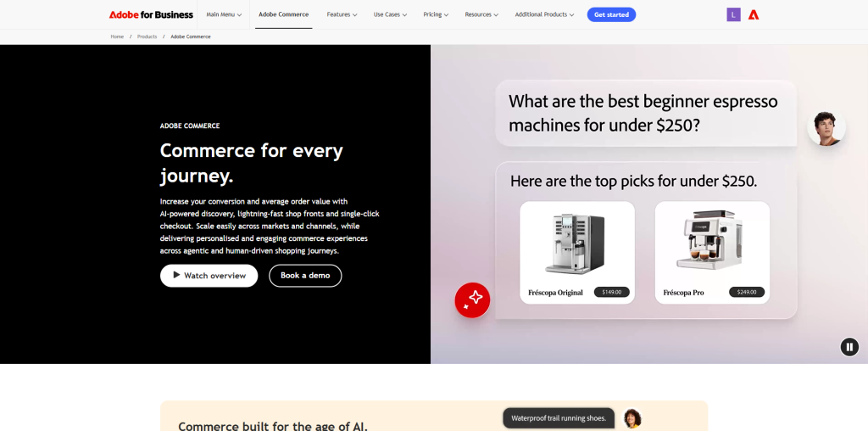Expand the Pricing dropdown
Screen dimensions: 868x431
tap(436, 14)
